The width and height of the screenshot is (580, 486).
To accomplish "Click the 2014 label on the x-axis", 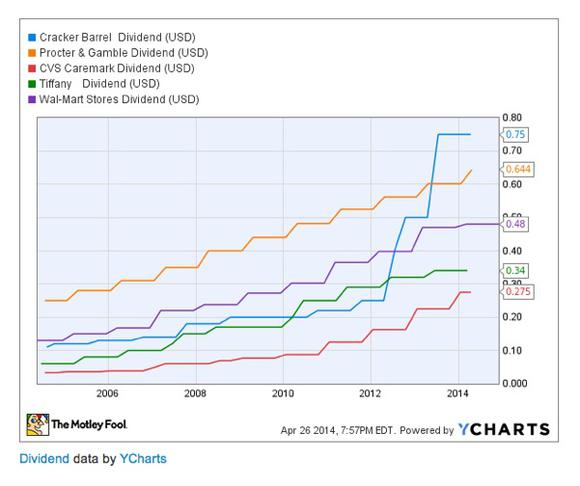I will click(458, 394).
